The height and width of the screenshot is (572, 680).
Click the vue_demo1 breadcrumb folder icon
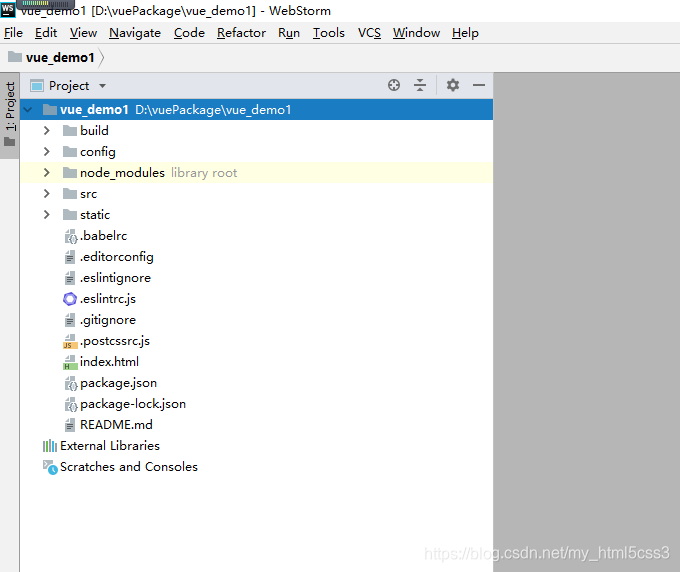pyautogui.click(x=15, y=57)
